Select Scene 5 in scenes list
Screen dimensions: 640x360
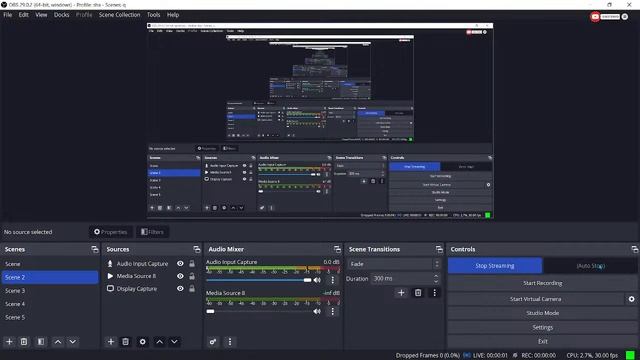tap(49, 317)
